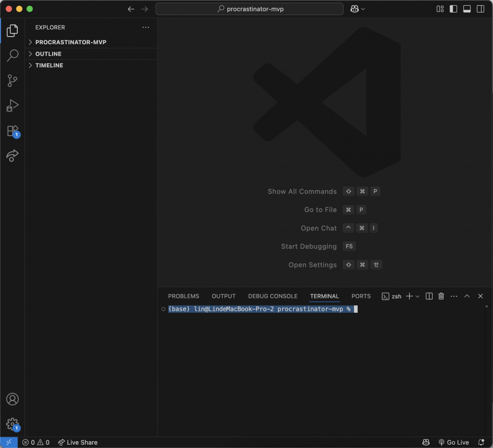Create a new terminal with plus icon
Image resolution: width=493 pixels, height=448 pixels.
[x=409, y=296]
